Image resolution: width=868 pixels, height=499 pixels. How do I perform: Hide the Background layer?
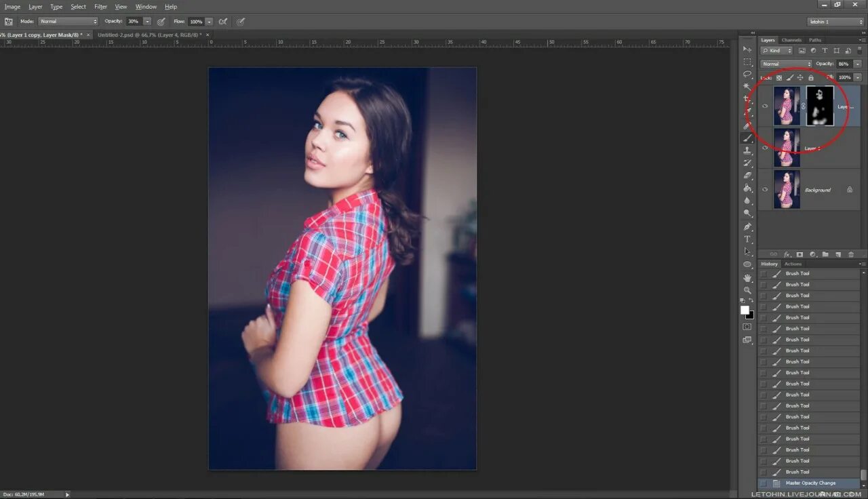pyautogui.click(x=765, y=190)
